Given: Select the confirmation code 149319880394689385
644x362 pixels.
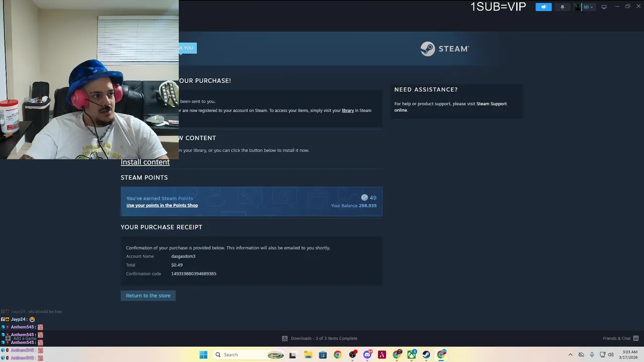Looking at the screenshot, I should 194,274.
